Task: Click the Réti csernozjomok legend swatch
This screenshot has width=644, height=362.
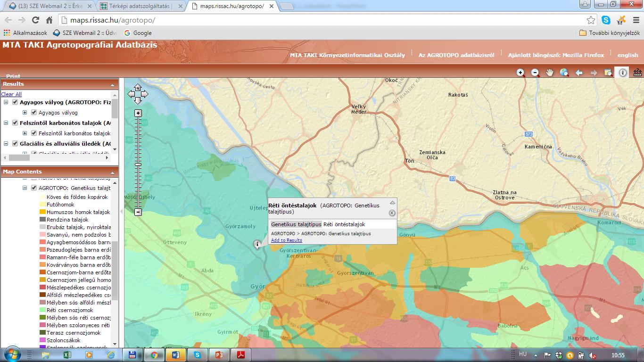Action: tap(42, 310)
